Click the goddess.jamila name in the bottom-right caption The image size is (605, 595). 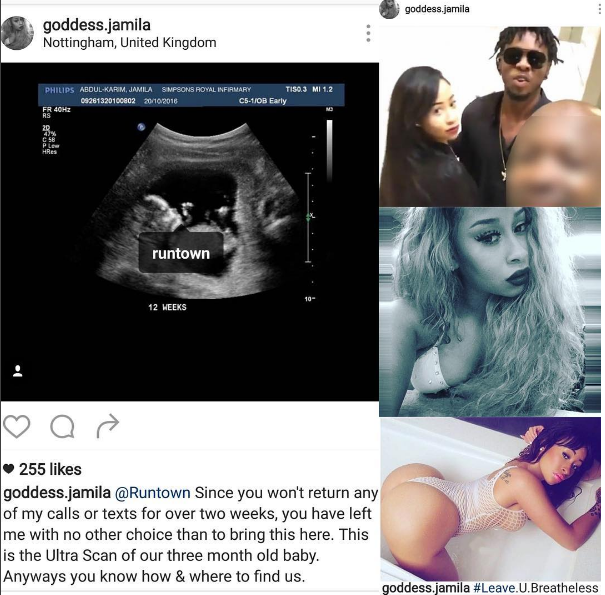pos(426,588)
